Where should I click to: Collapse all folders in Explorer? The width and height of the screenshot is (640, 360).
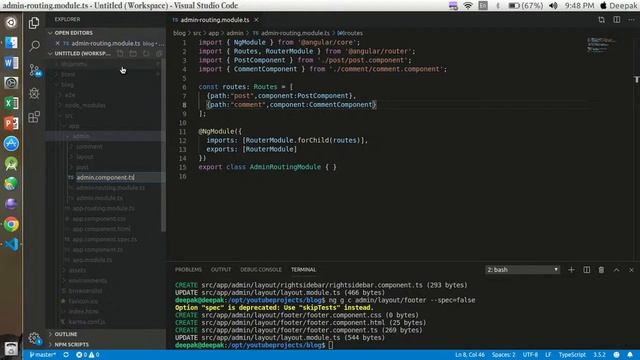159,53
